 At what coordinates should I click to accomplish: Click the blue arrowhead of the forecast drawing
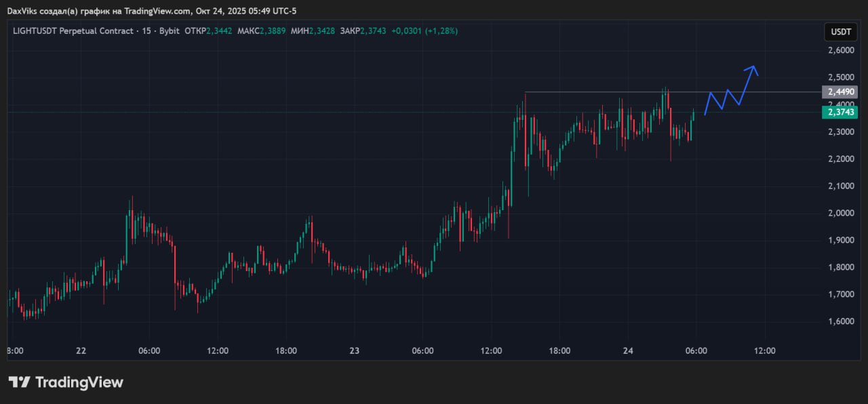tap(752, 68)
